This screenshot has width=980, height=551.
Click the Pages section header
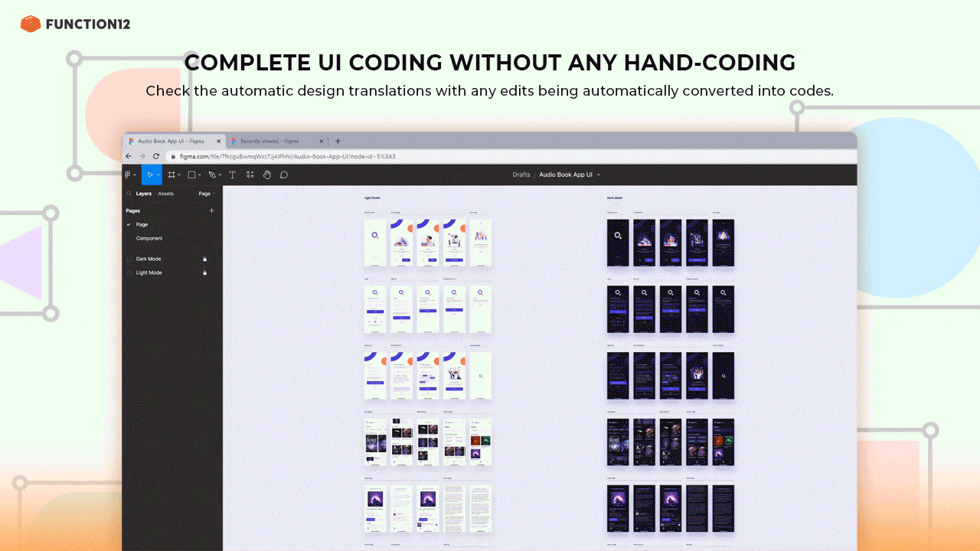pyautogui.click(x=133, y=210)
